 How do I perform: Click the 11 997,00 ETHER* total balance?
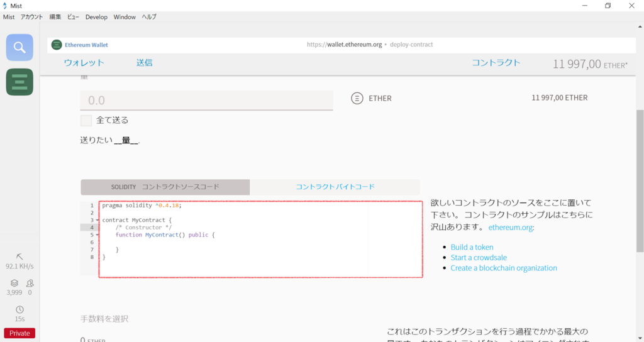(590, 64)
